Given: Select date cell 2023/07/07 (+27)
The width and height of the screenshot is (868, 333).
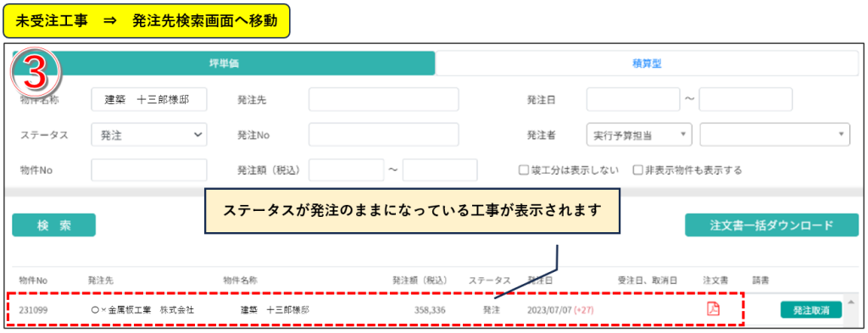Looking at the screenshot, I should click(x=561, y=310).
